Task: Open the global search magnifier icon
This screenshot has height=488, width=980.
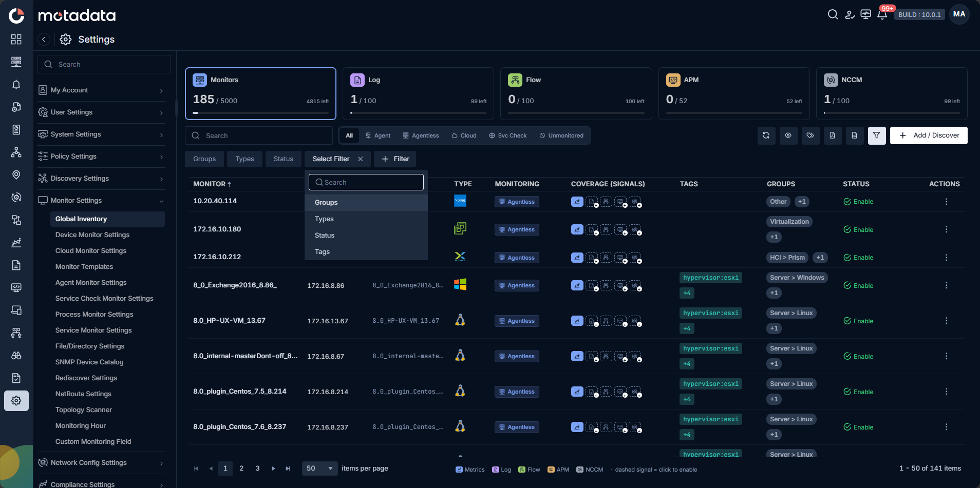Action: point(833,14)
